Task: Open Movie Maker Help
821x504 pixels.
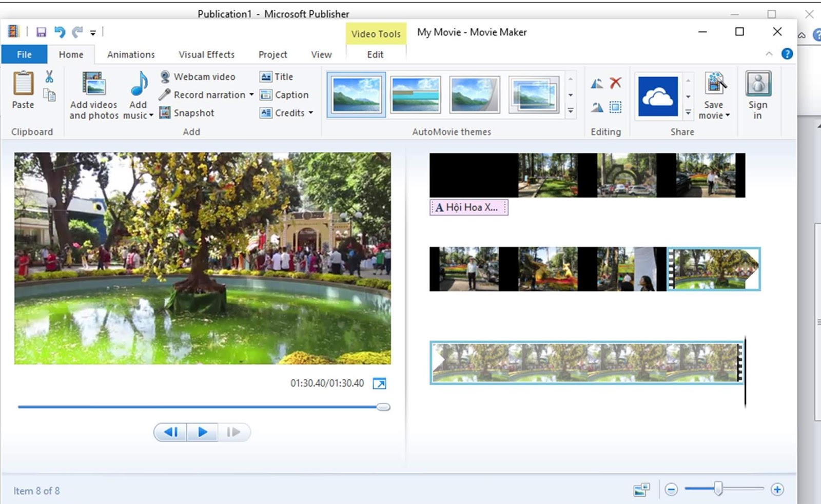Action: [787, 54]
